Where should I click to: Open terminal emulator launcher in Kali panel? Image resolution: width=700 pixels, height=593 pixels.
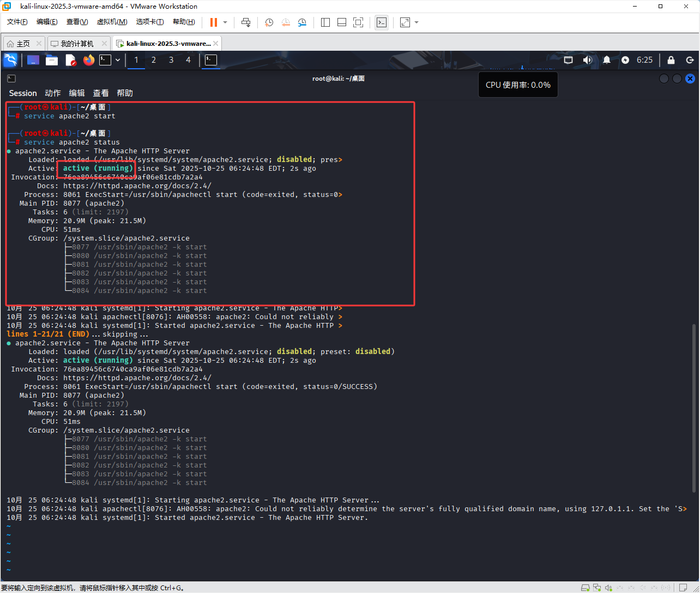pyautogui.click(x=105, y=60)
